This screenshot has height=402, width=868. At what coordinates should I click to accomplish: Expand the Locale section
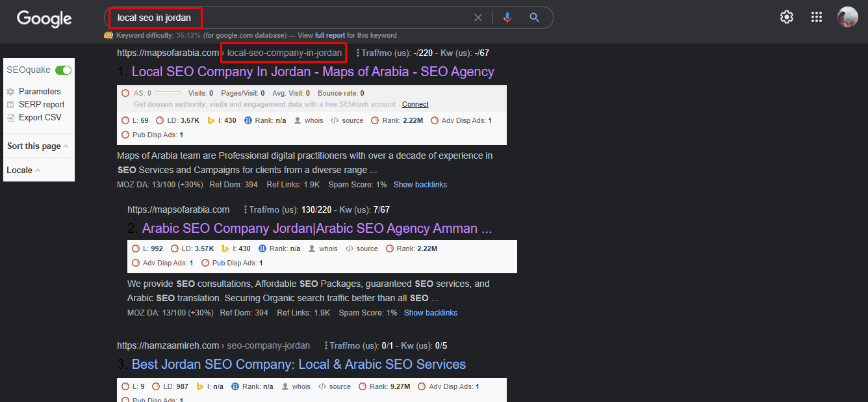point(23,170)
